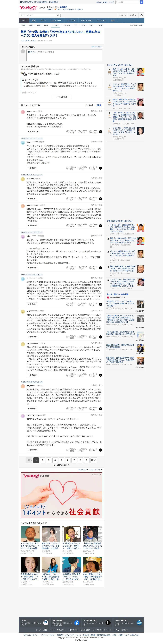Viewport: 163px width, 644px height.
Task: Share utn******** comment on X
Action: (x=101, y=268)
